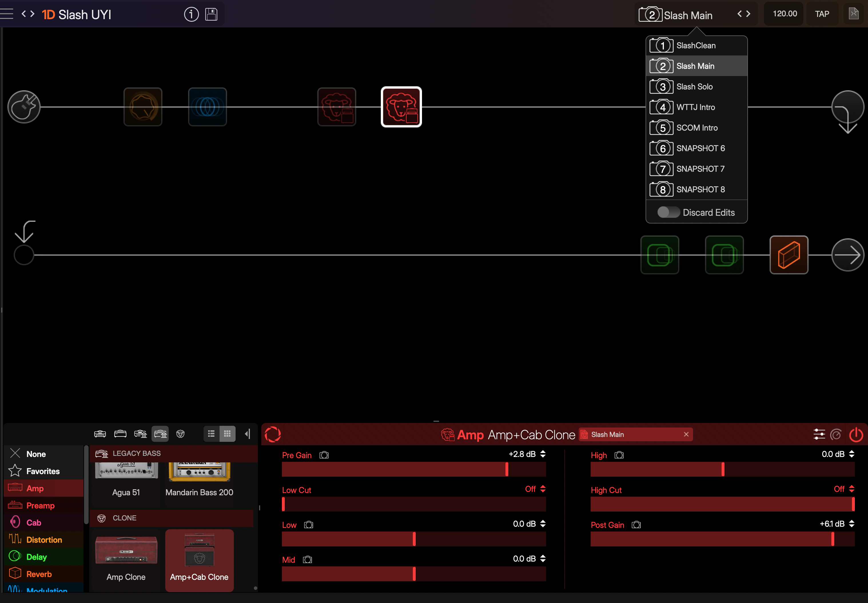Open the controller assign icon
This screenshot has width=868, height=603.
pyautogui.click(x=836, y=434)
